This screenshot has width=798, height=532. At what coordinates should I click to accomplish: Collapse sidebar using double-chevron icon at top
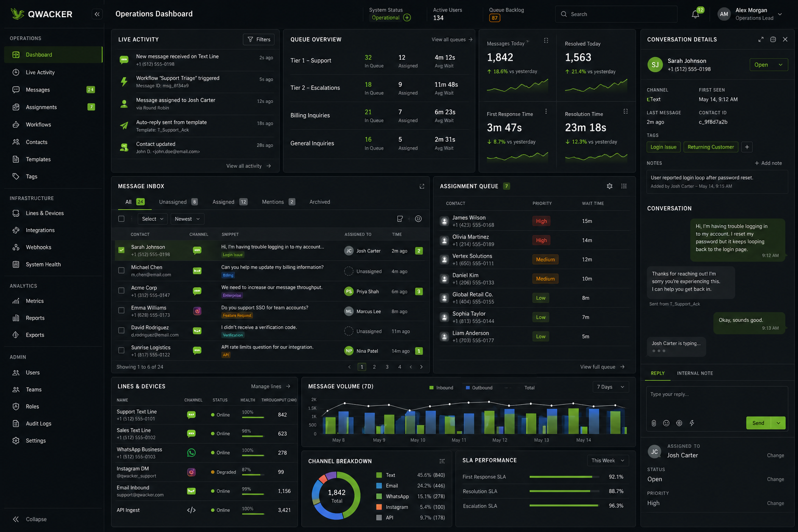click(x=97, y=14)
